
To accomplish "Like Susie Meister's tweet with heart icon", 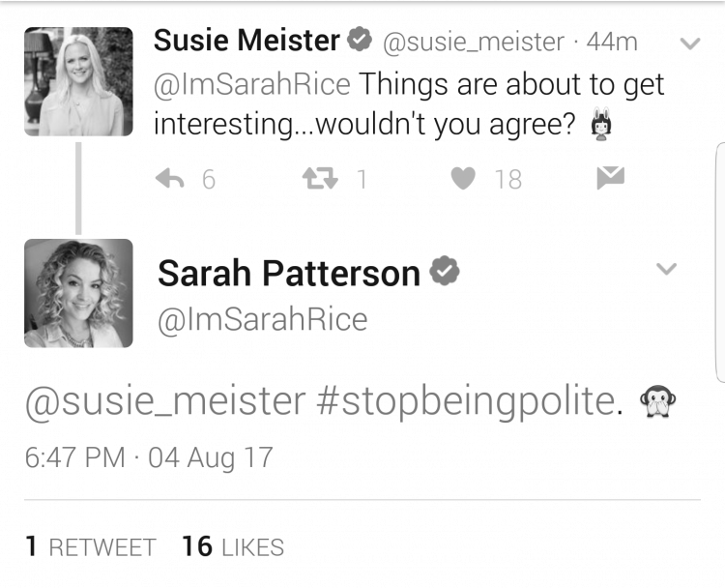I will click(463, 179).
